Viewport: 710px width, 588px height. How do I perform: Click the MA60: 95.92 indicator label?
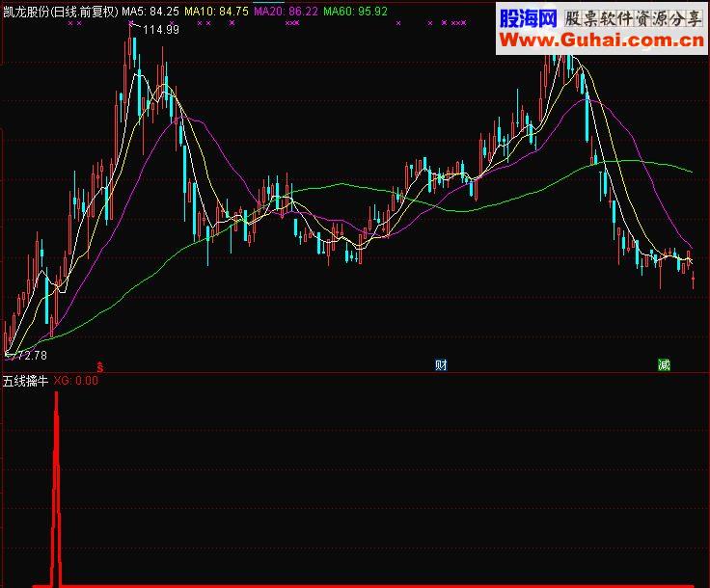pyautogui.click(x=355, y=12)
